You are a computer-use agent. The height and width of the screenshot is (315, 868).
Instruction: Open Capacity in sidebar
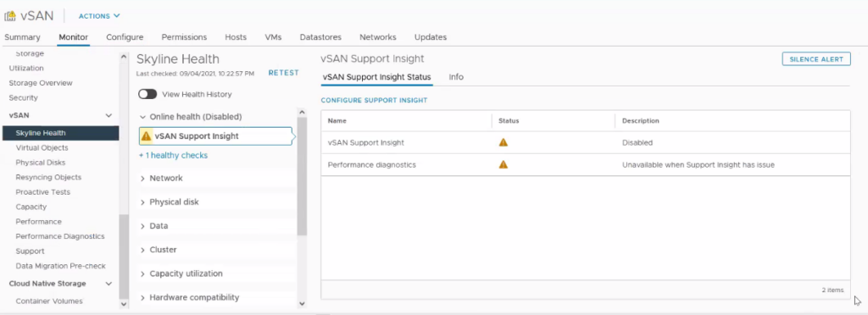point(31,207)
